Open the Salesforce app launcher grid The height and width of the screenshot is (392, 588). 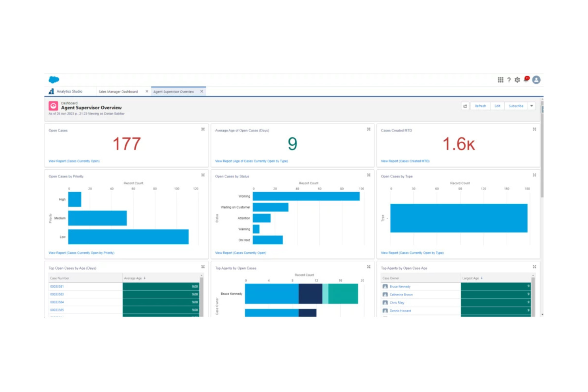coord(501,80)
